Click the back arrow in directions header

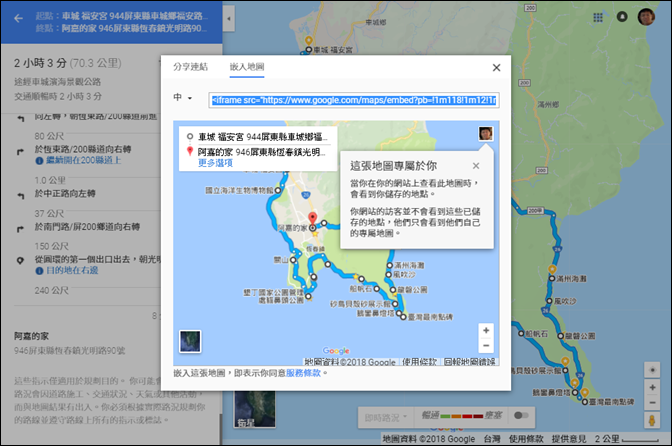pyautogui.click(x=18, y=18)
